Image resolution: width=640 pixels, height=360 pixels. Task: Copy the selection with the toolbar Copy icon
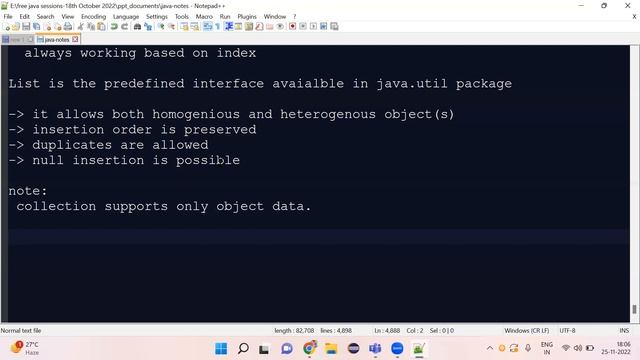coord(90,27)
